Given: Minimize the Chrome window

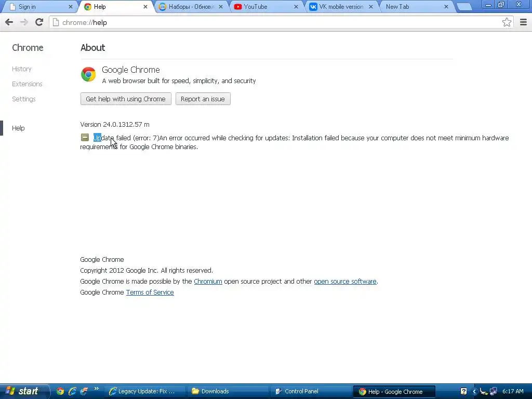Looking at the screenshot, I should coord(488,5).
